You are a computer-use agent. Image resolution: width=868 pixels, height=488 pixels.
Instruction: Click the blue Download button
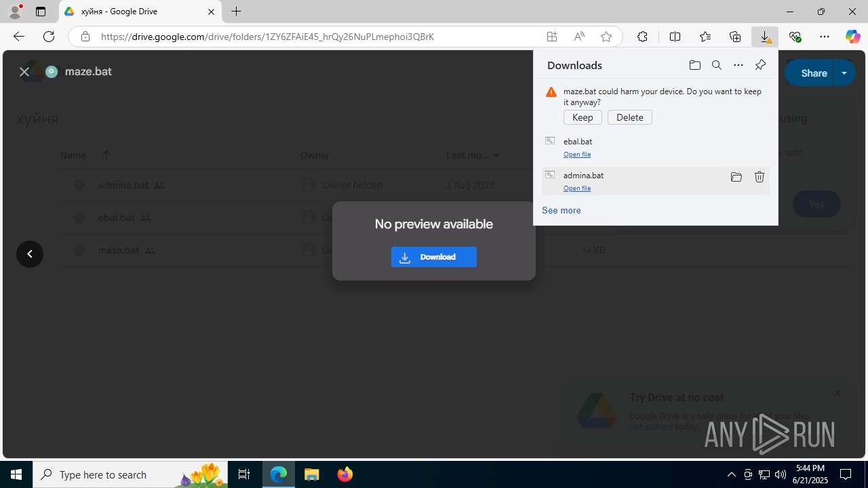(434, 257)
